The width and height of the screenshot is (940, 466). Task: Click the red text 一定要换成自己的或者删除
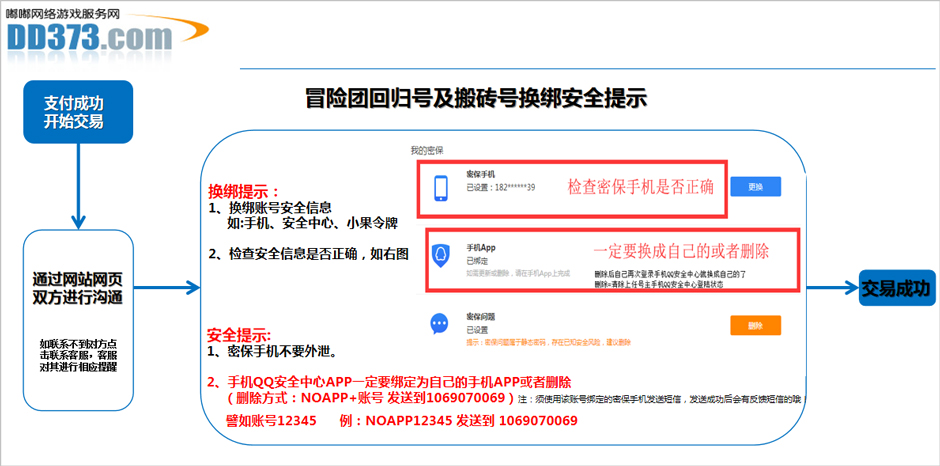680,251
